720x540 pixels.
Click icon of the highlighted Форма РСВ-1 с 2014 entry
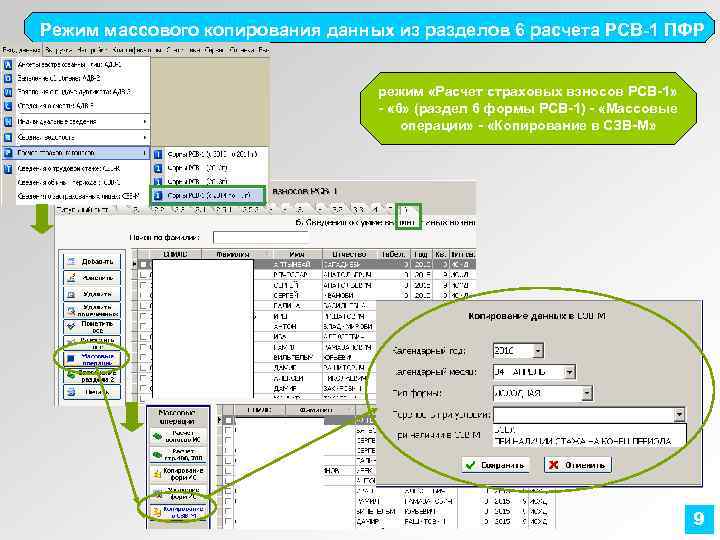click(158, 196)
